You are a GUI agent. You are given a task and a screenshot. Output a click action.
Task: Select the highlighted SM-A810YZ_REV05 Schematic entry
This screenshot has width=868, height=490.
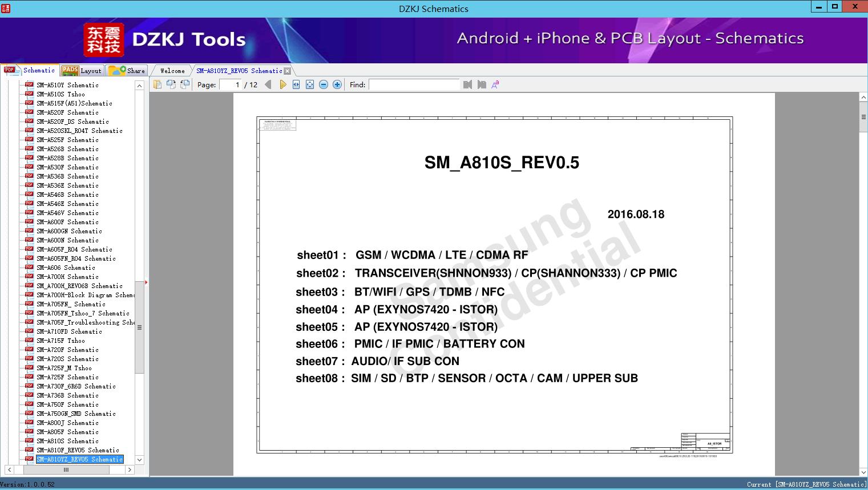(x=79, y=459)
